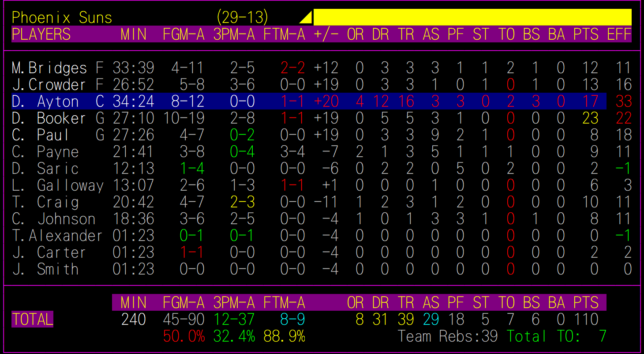Click D. Ayton's 34:24 minutes value
The image size is (644, 354).
point(134,102)
